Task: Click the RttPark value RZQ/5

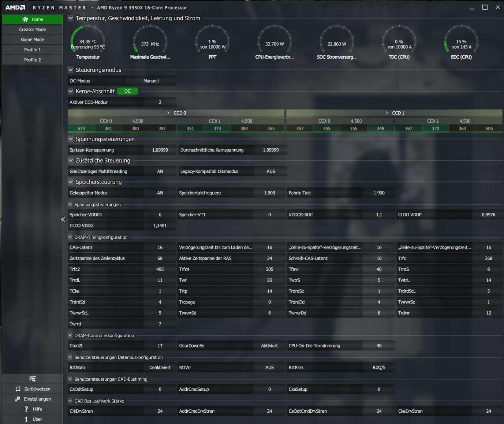Action: (x=379, y=368)
